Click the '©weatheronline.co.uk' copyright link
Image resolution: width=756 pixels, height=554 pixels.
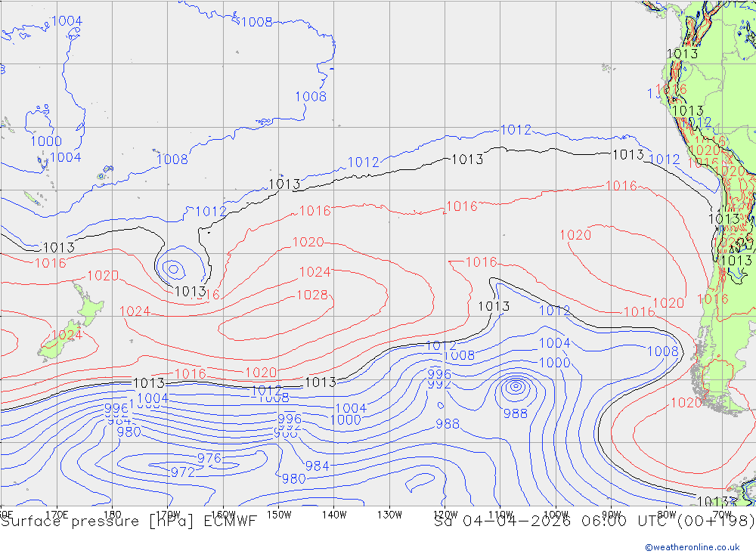(x=692, y=547)
